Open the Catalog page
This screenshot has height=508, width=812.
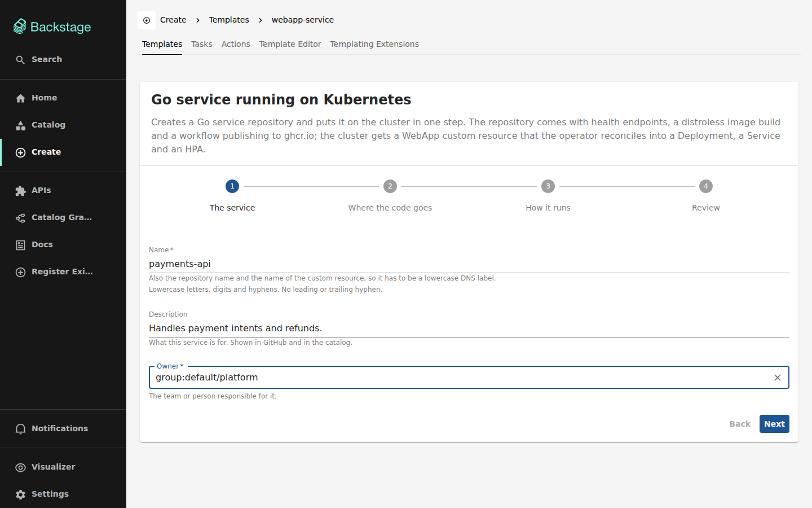63,125
